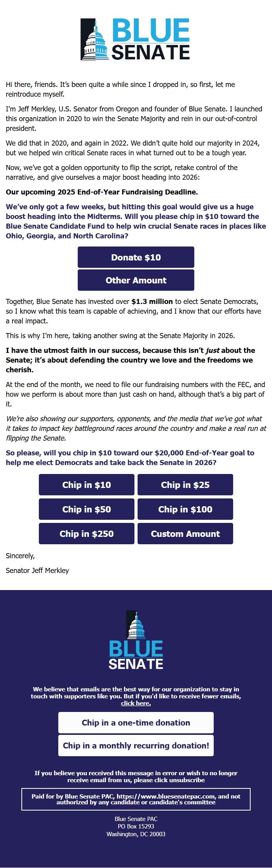Select the Chip in $100 option
Image resolution: width=272 pixels, height=868 pixels.
pos(185,509)
